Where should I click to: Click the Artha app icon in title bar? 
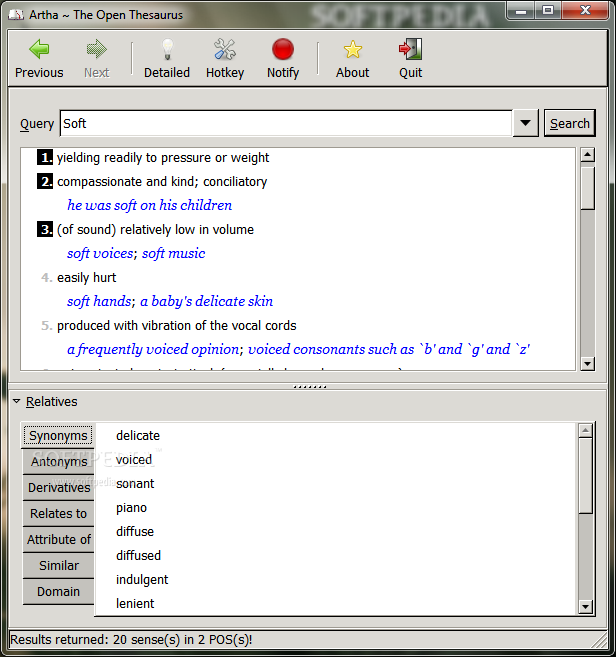(x=16, y=15)
